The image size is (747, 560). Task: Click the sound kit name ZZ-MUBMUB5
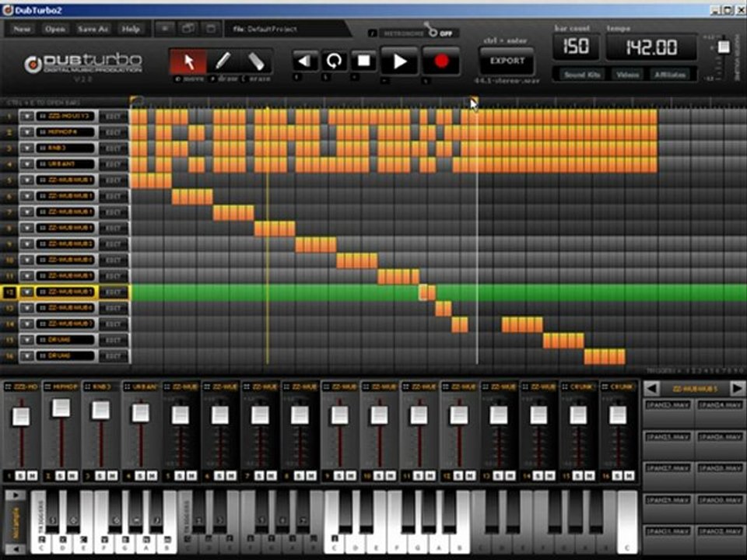[x=694, y=389]
